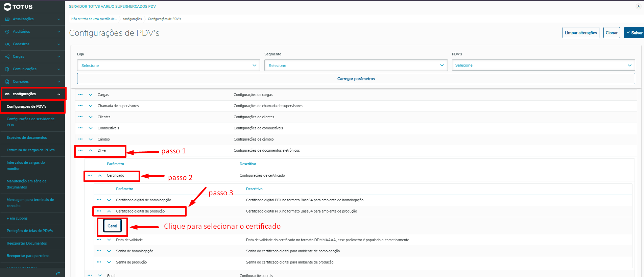Expand the Chamada de supervisores row
Viewport: 644px width, 277px height.
[91, 106]
